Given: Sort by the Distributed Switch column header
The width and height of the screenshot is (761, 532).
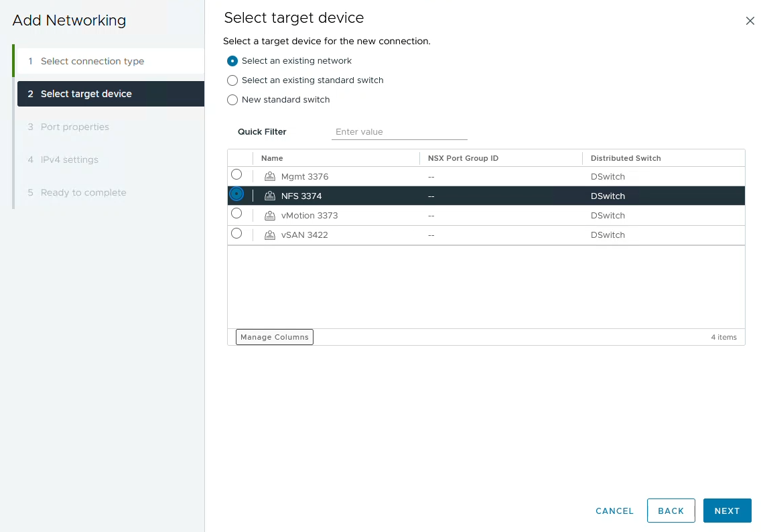Looking at the screenshot, I should pos(626,158).
